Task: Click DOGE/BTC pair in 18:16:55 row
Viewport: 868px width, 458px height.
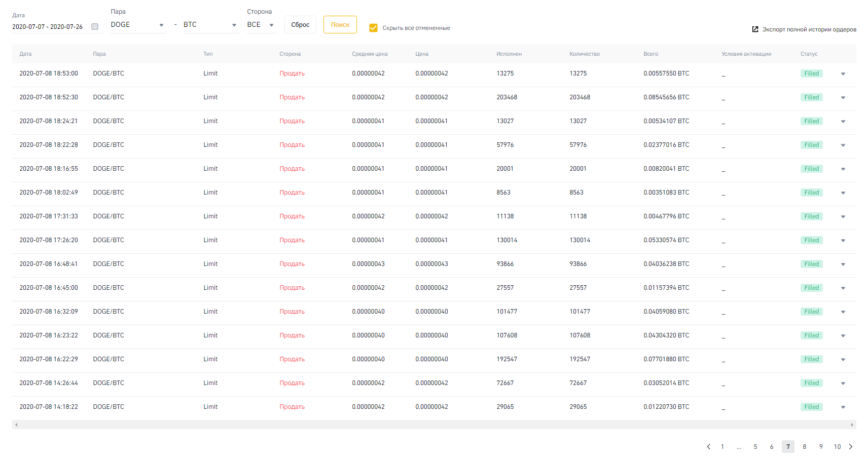Action: point(108,169)
